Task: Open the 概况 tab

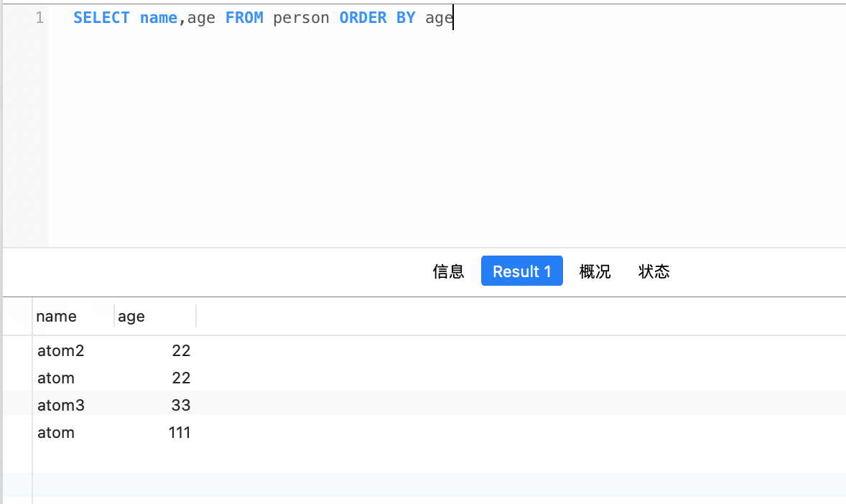Action: coord(595,271)
